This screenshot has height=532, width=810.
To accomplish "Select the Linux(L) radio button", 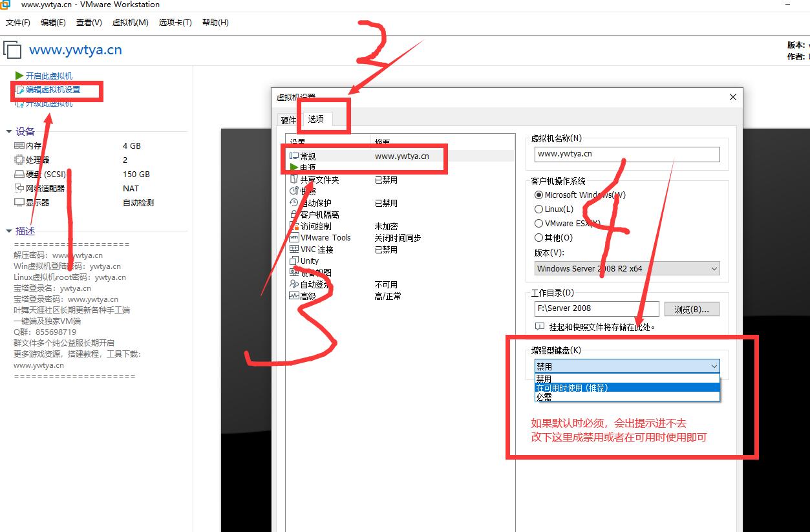I will coord(538,209).
